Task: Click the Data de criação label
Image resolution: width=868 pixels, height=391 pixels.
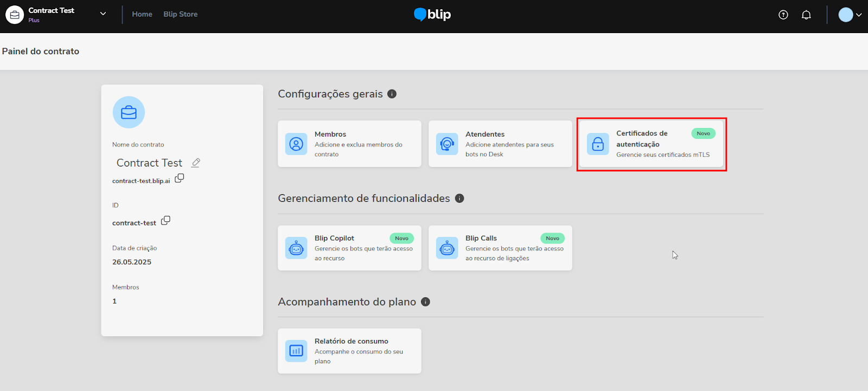Action: click(135, 248)
